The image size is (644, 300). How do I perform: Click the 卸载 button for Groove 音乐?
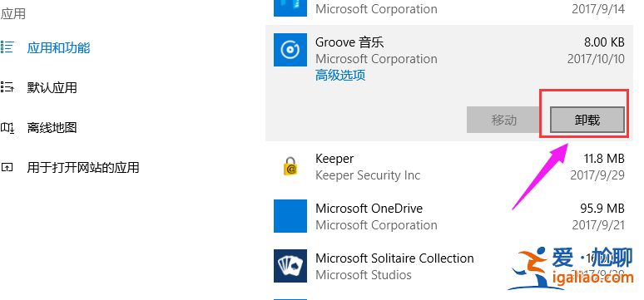[x=587, y=120]
